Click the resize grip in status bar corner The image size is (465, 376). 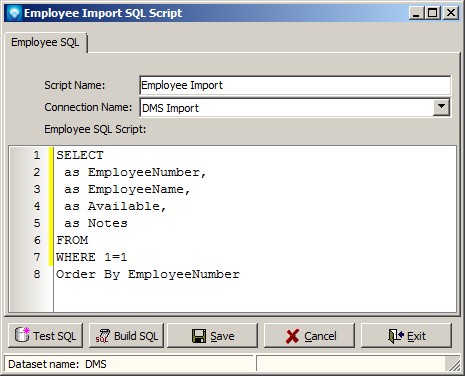[454, 365]
